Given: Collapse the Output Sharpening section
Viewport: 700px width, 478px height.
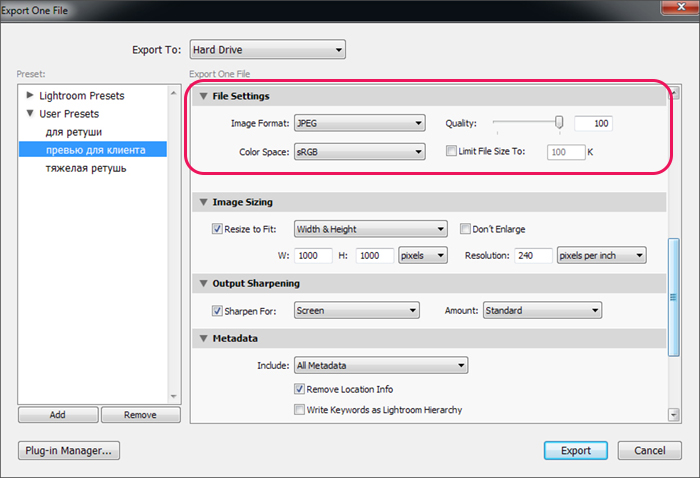Looking at the screenshot, I should 204,283.
